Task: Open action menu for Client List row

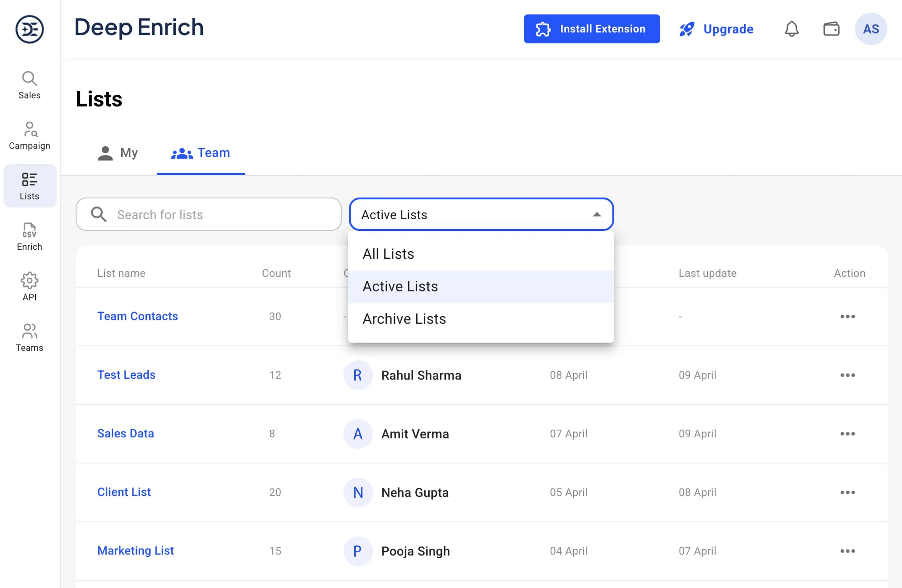Action: point(847,493)
